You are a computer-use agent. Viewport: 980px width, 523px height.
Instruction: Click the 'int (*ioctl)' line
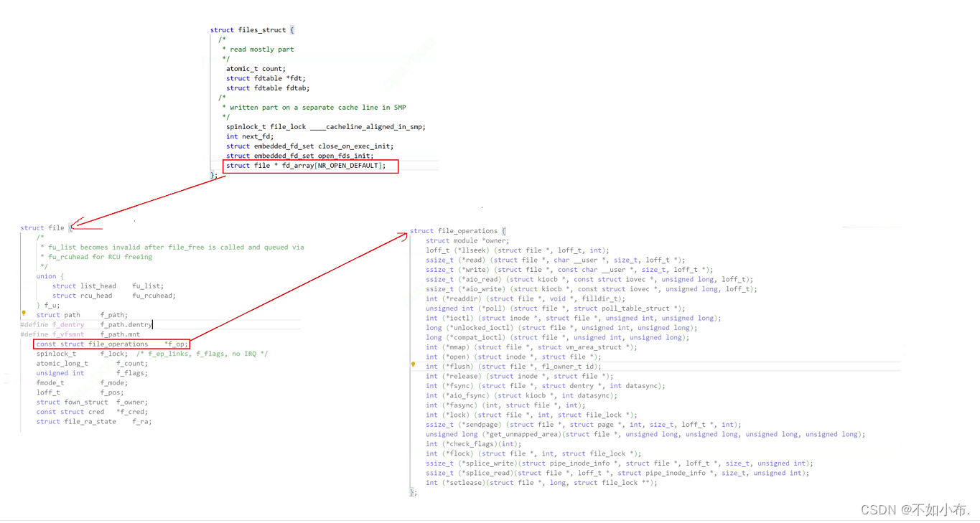pos(574,319)
